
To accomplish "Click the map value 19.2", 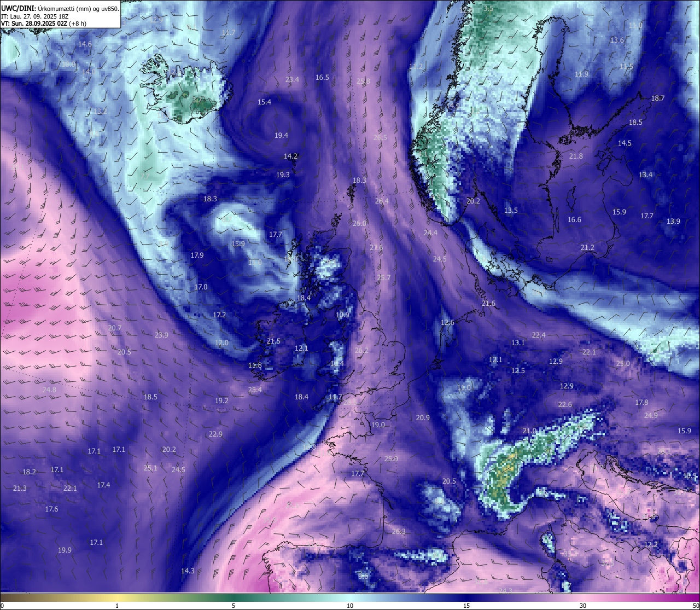I will 221,400.
